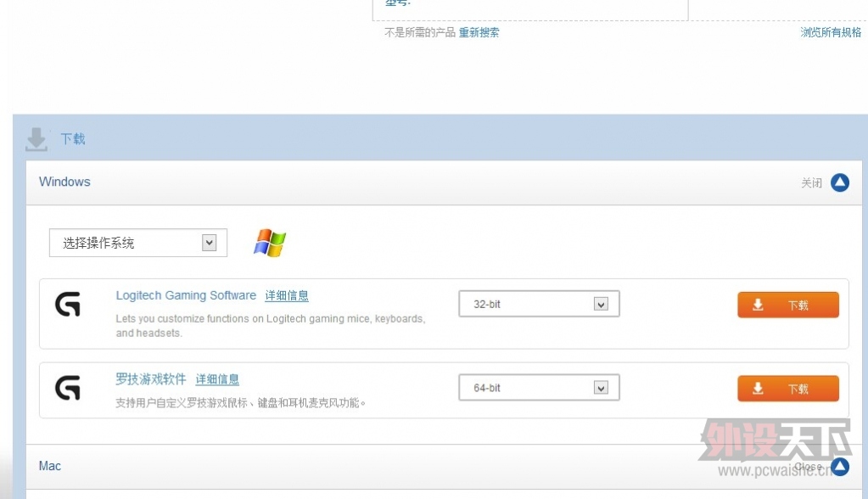
Task: Click the Windows logo icon
Action: tap(270, 243)
